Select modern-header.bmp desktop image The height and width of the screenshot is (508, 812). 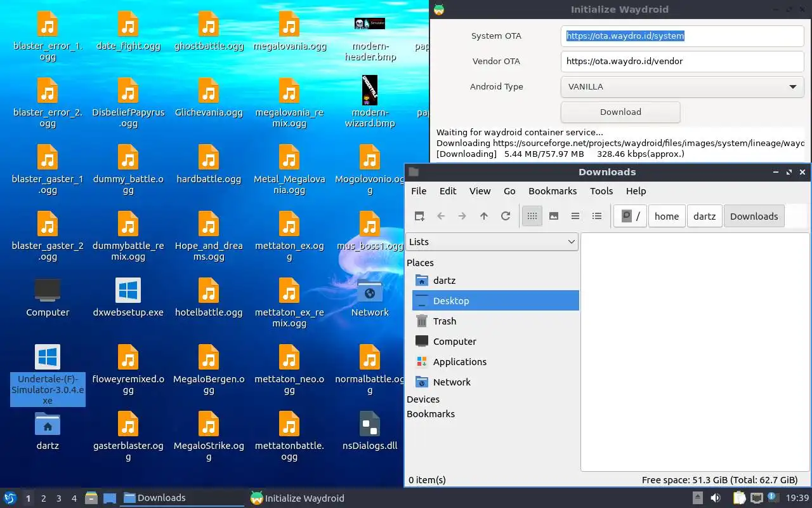370,37
